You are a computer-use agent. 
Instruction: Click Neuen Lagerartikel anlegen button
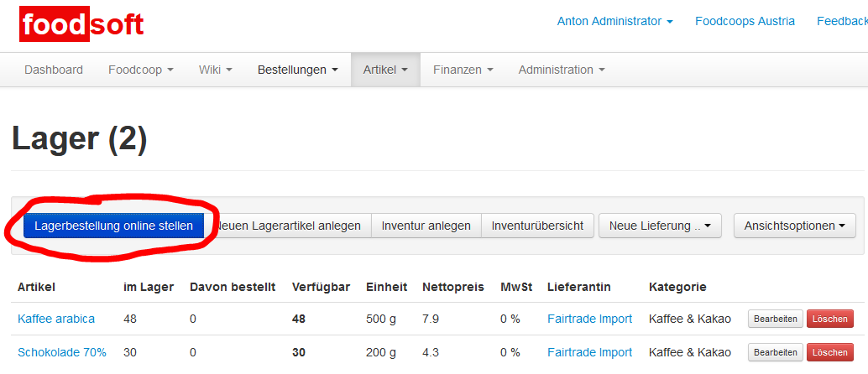coord(290,226)
